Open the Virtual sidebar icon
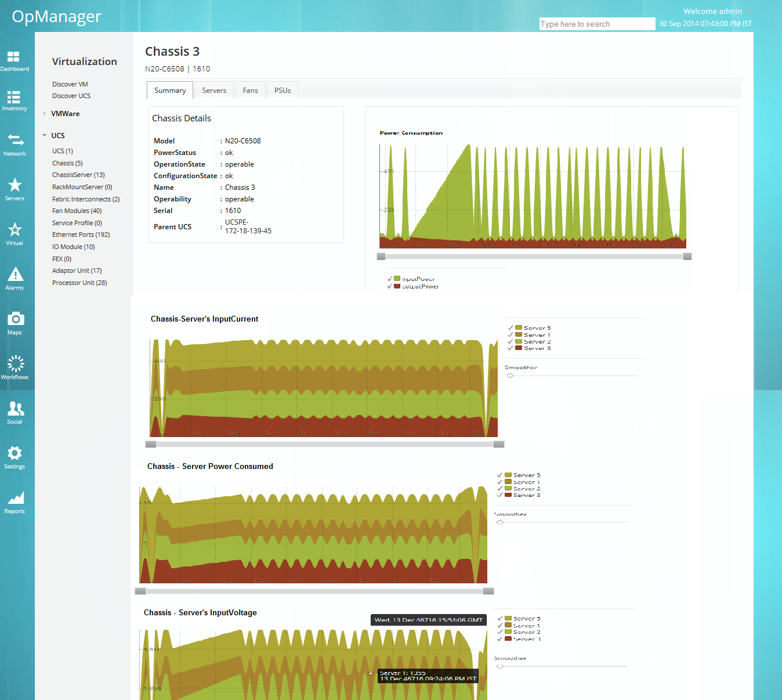 coord(15,229)
